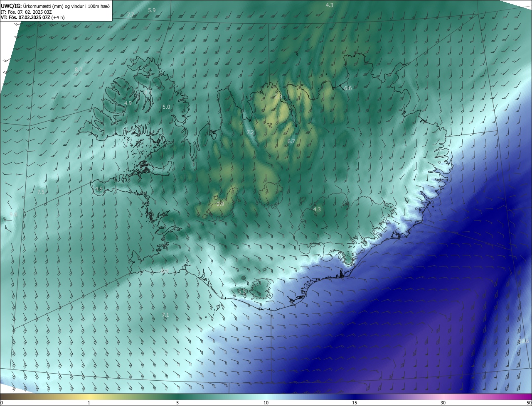Pick the 5.5 value label

[242, 292]
